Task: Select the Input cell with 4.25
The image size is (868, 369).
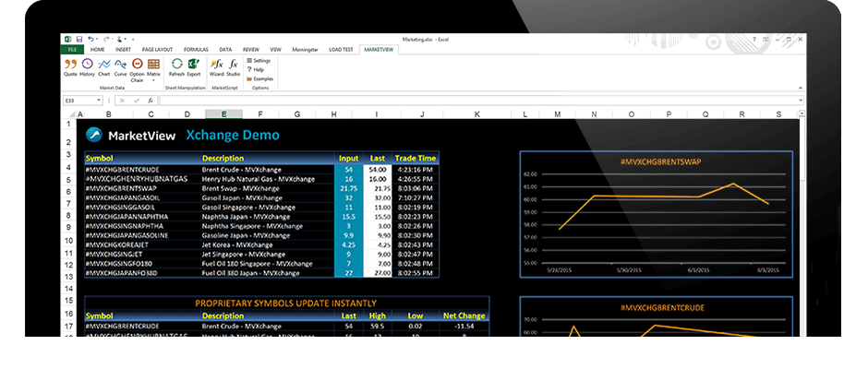Action: point(349,244)
